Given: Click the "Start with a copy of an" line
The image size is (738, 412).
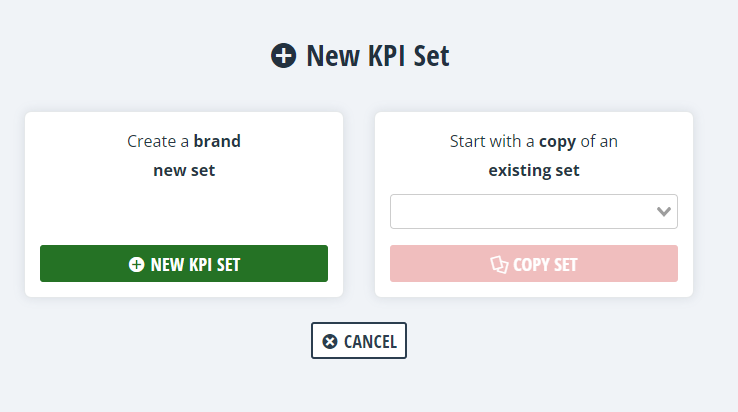Looking at the screenshot, I should click(533, 141).
